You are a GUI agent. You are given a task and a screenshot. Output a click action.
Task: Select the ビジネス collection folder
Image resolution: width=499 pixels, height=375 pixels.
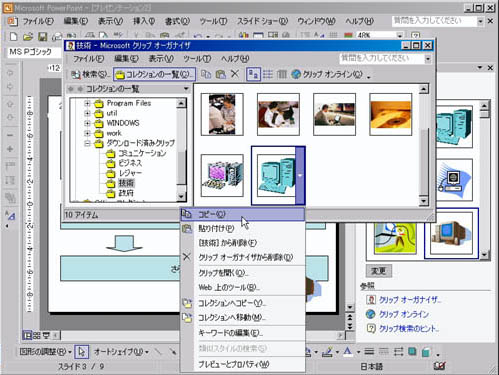130,163
